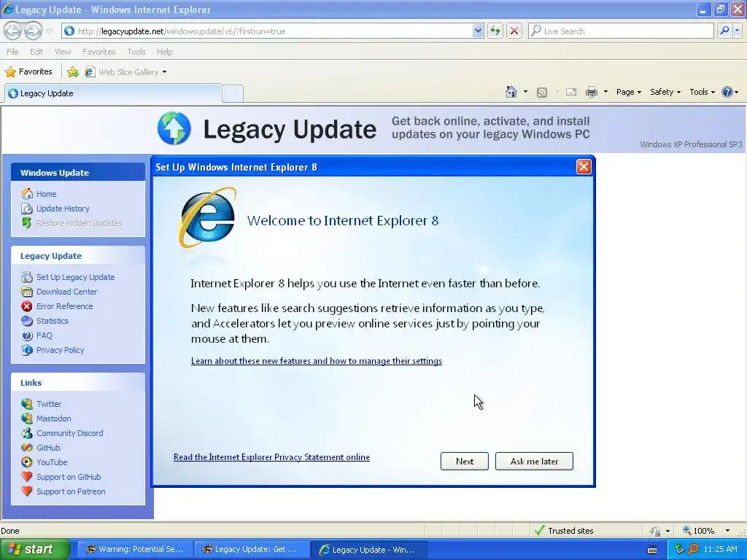This screenshot has width=747, height=560.
Task: Click the GitHub link icon
Action: [27, 448]
